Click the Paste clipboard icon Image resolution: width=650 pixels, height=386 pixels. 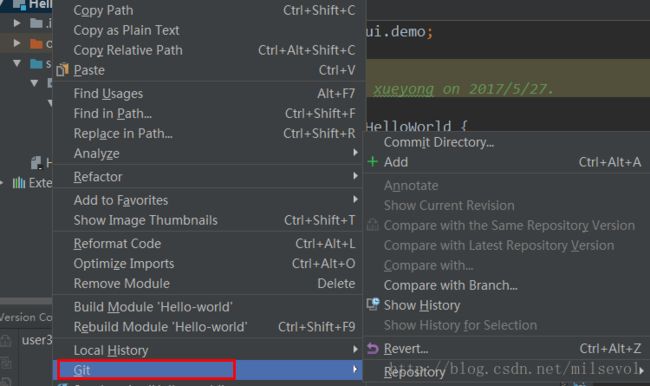click(62, 70)
